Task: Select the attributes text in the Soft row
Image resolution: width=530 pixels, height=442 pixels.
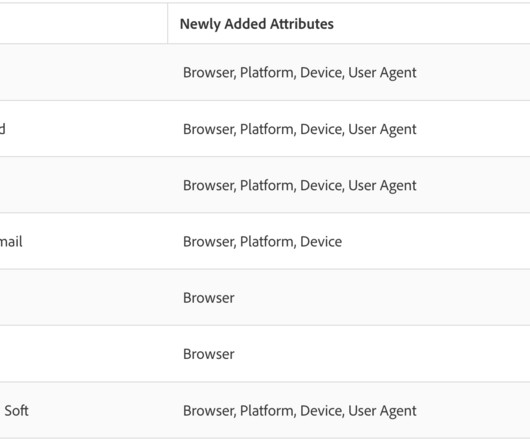Action: pos(299,411)
